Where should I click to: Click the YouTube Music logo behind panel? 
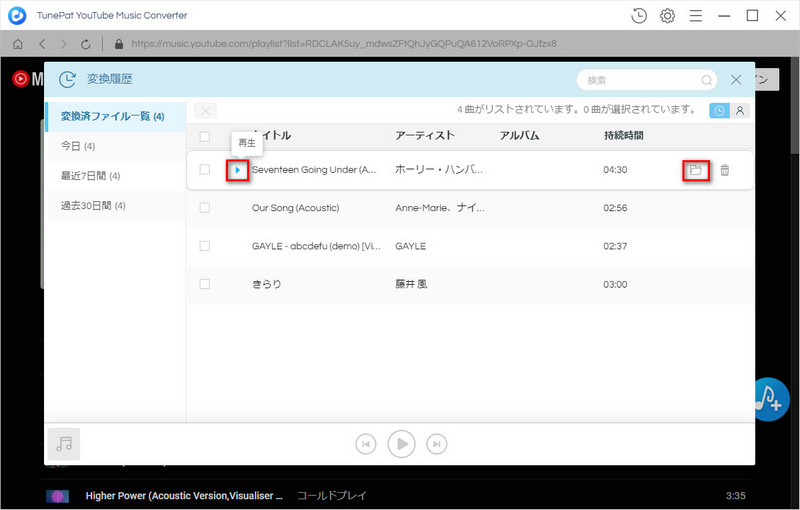(x=28, y=79)
